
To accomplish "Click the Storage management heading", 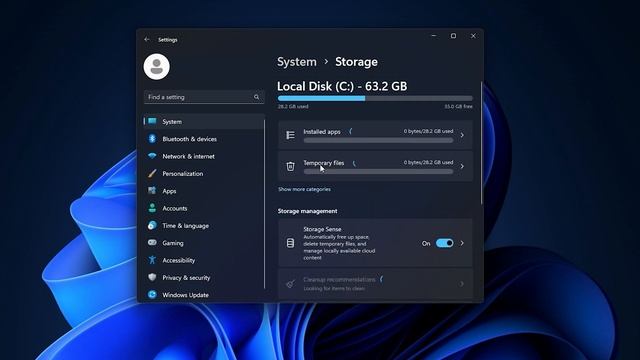I will pyautogui.click(x=307, y=211).
